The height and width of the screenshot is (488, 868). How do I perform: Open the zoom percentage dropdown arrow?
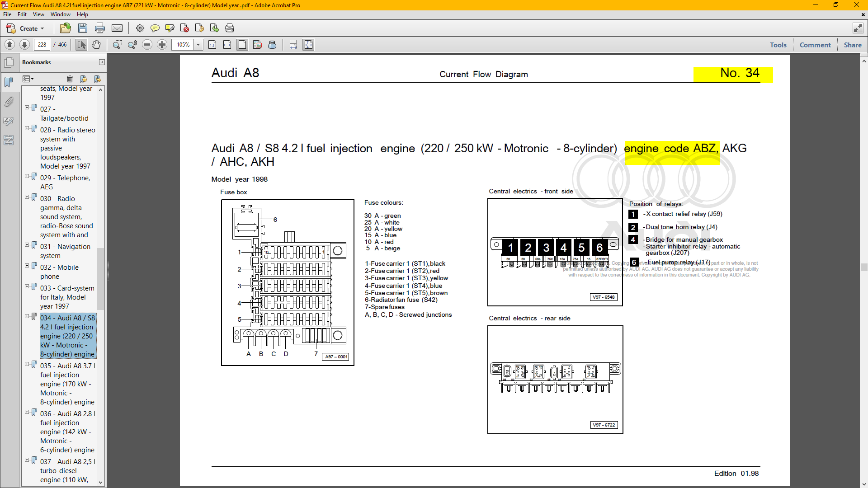[198, 45]
